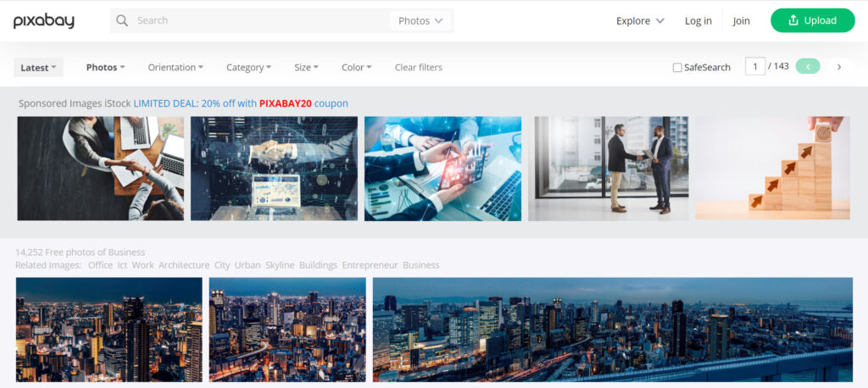Open sponsored two businessmen shaking hands image
The image size is (868, 388).
tap(609, 169)
